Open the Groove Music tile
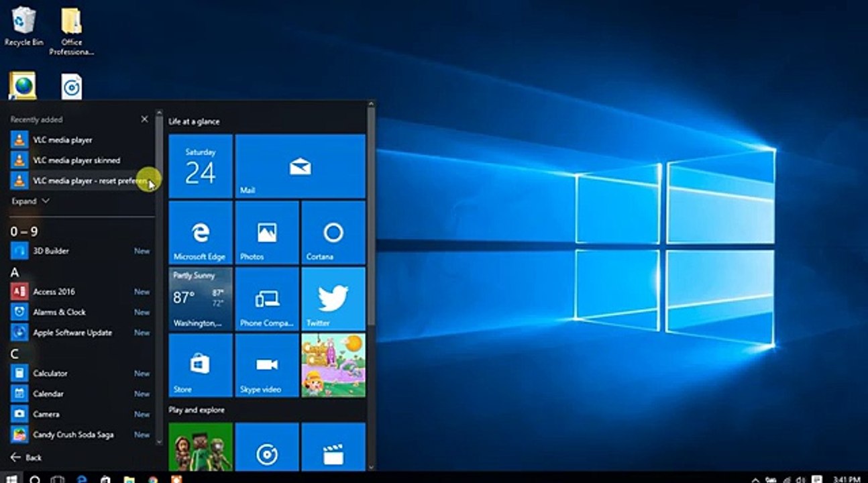The height and width of the screenshot is (483, 868). (267, 446)
